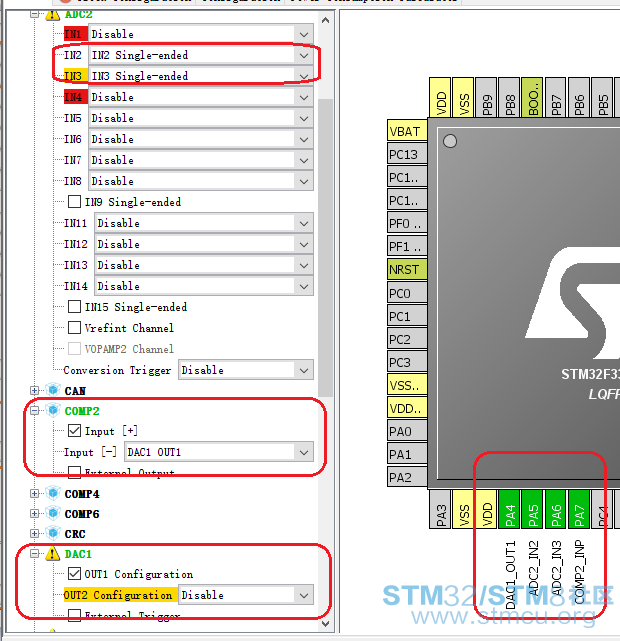Expand the CRC tree node
The height and width of the screenshot is (641, 620).
point(34,533)
